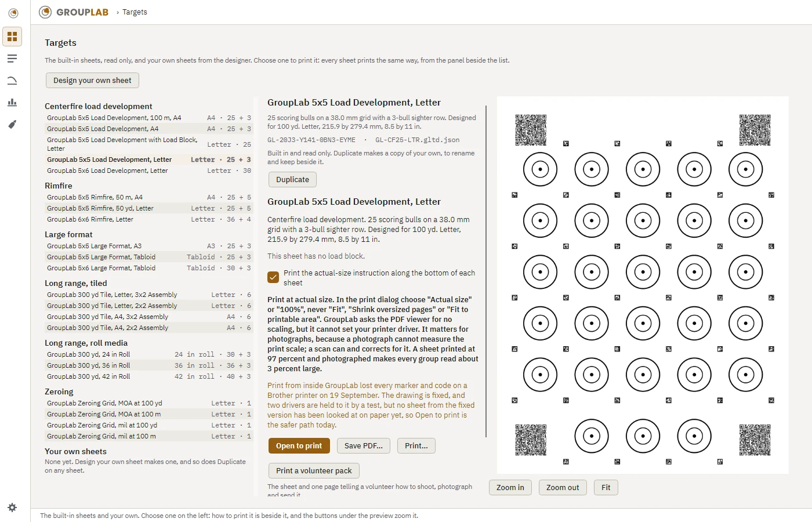Select GroupLab 300 yd, 36 in Roll

(x=149, y=365)
